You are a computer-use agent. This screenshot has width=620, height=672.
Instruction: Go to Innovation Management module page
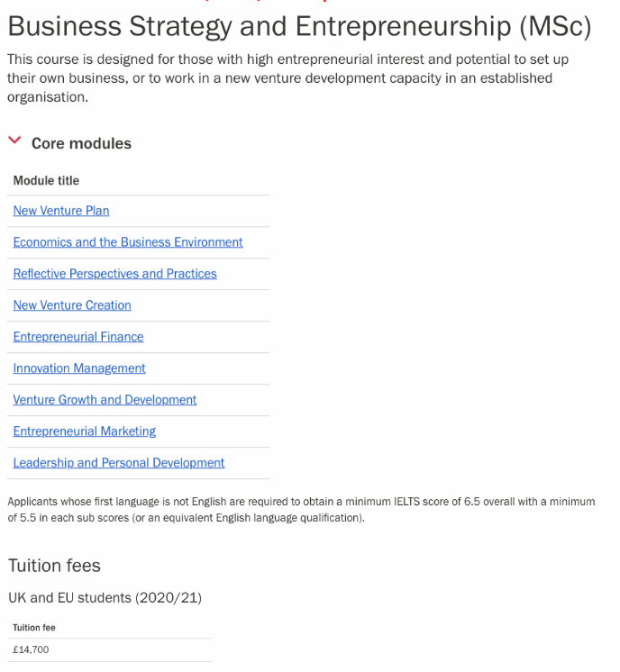pos(79,368)
